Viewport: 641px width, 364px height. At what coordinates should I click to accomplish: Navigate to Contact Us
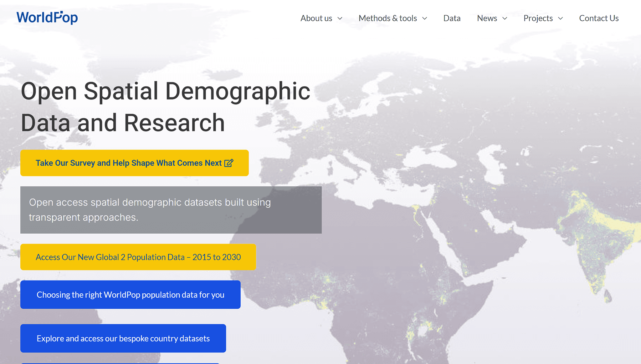coord(599,18)
